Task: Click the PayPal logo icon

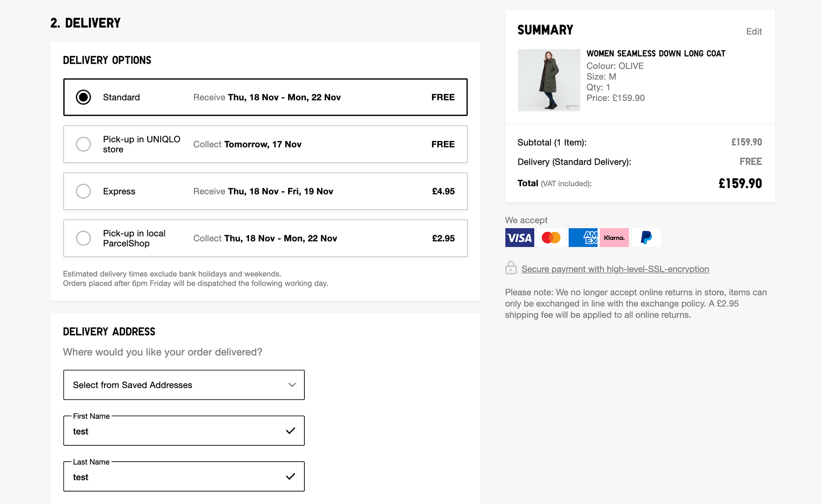Action: click(x=646, y=238)
